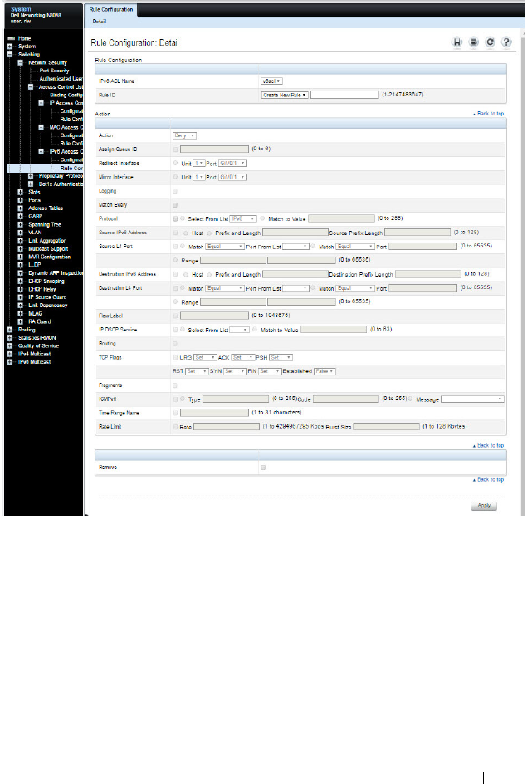Open the ICMPv6 Message dropdown
The height and width of the screenshot is (784, 532).
tap(472, 399)
